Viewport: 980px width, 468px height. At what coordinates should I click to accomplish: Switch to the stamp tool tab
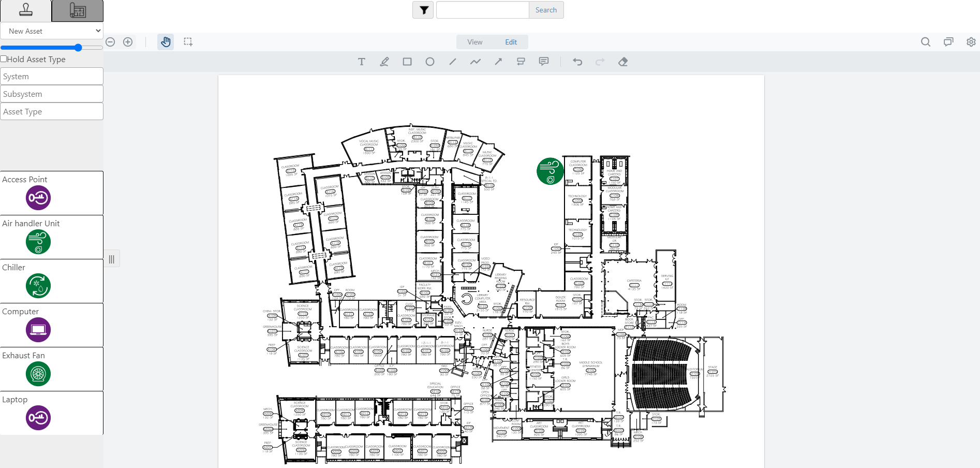25,10
